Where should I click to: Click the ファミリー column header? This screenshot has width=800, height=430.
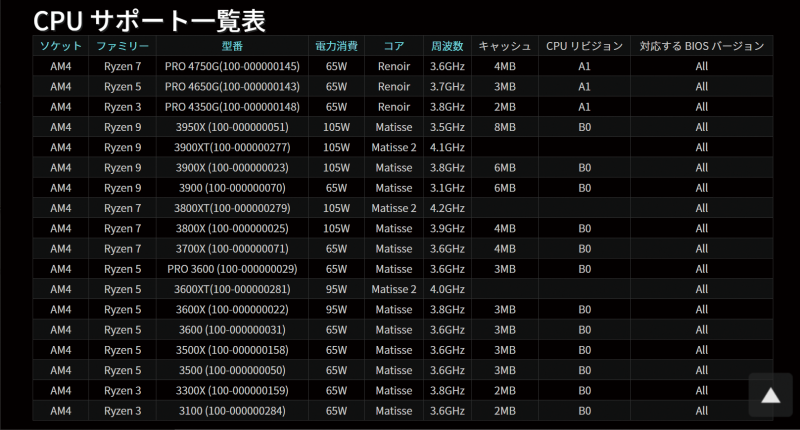point(122,46)
